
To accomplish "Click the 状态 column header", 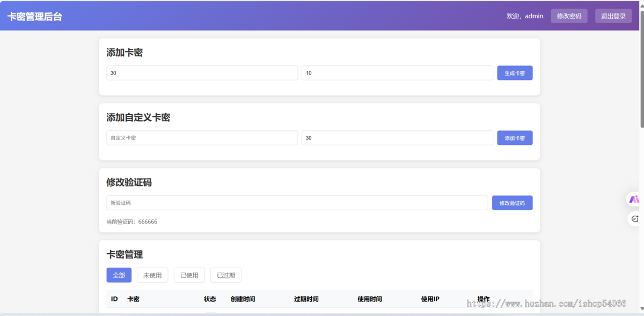I will point(210,299).
